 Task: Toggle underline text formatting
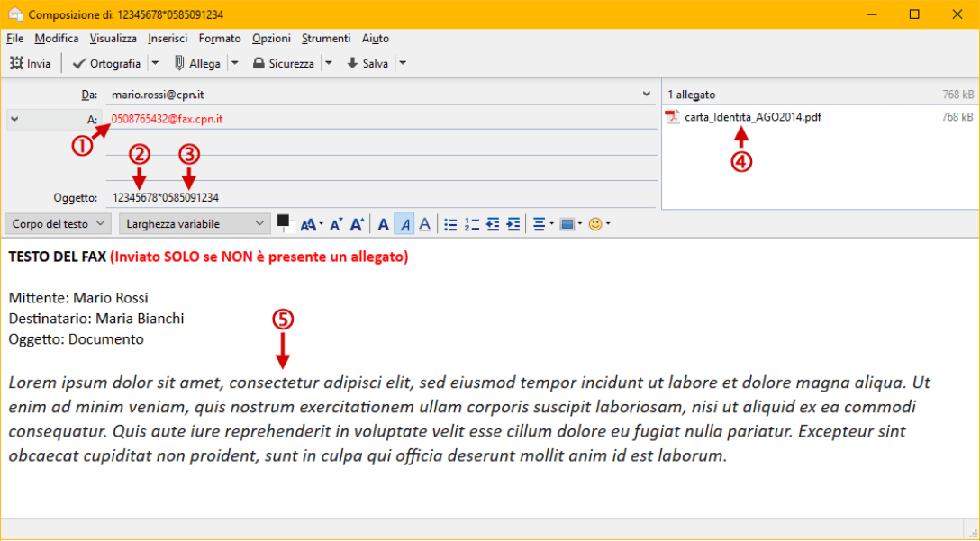425,224
